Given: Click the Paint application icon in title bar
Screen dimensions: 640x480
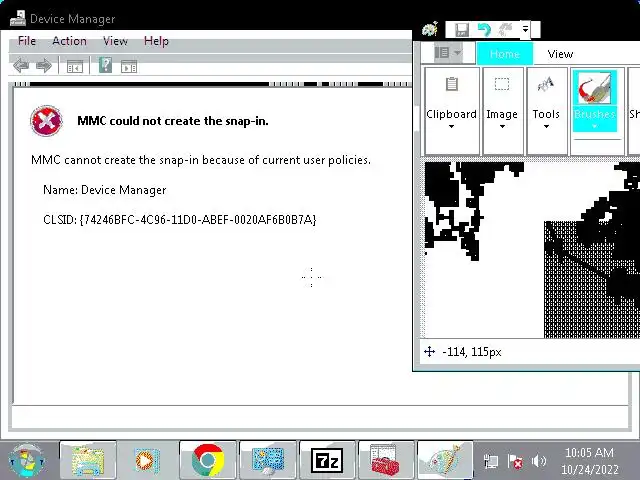Looking at the screenshot, I should pos(430,29).
